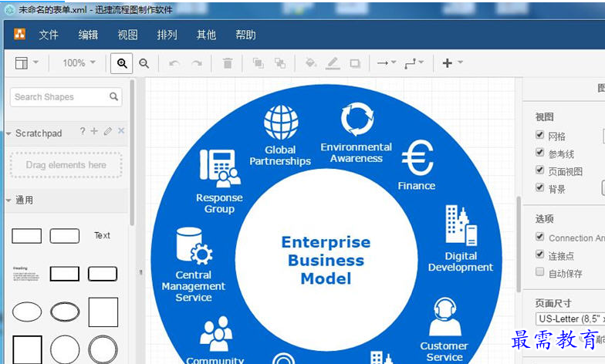
Task: Click the fill color bucket icon
Action: coord(310,63)
